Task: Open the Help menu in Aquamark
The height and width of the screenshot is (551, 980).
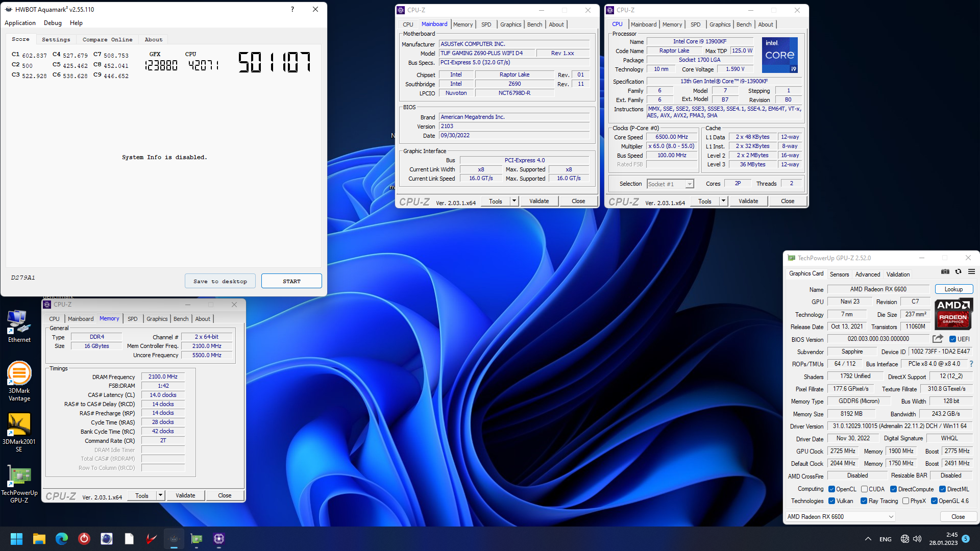Action: tap(76, 23)
